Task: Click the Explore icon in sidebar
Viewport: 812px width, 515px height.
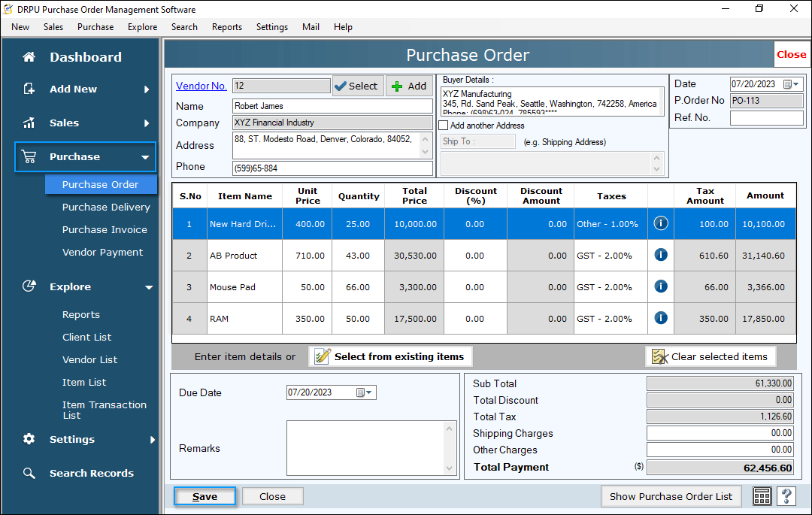Action: [x=29, y=286]
